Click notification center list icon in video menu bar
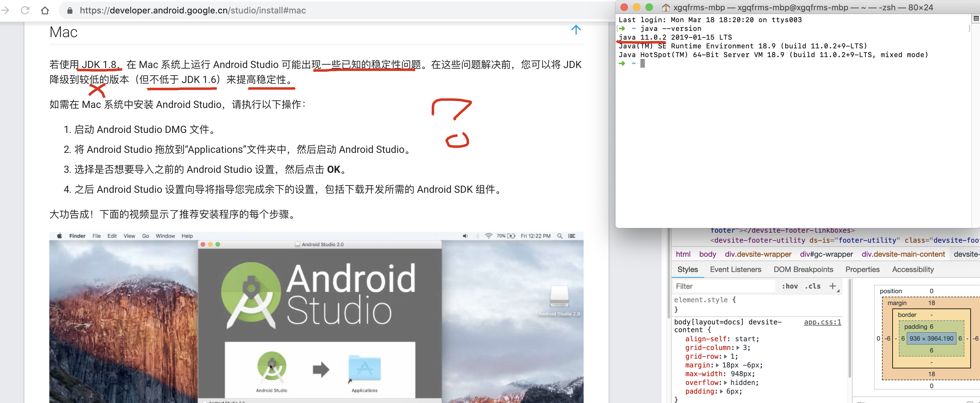Screen dimensions: 980x403 [x=571, y=236]
